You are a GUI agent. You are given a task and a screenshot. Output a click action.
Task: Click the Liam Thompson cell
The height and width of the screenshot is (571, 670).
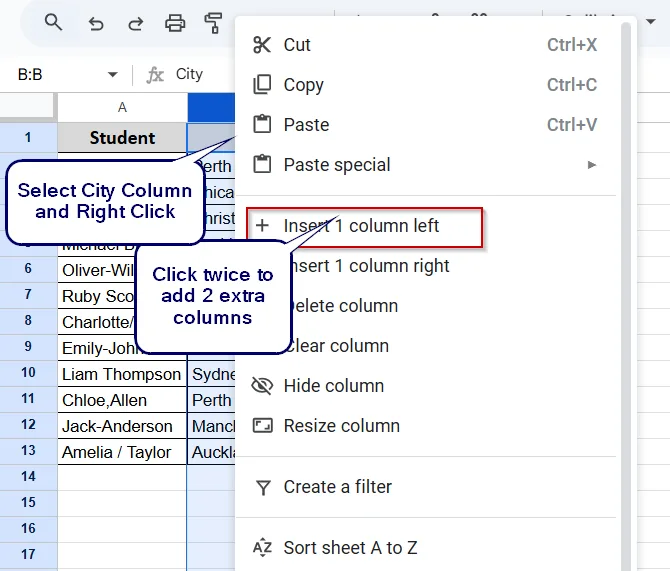click(122, 374)
